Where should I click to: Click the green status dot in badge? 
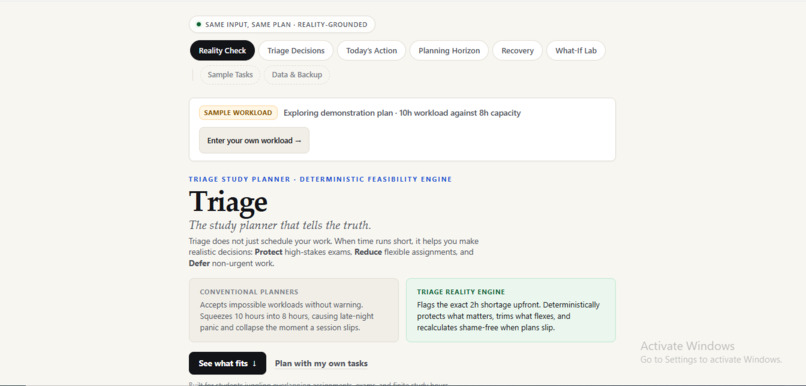[x=198, y=24]
